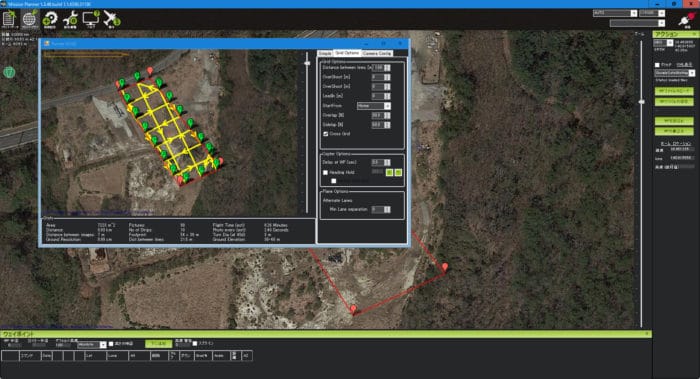Open the Help airplane icon
The width and height of the screenshot is (700, 379).
point(111,20)
